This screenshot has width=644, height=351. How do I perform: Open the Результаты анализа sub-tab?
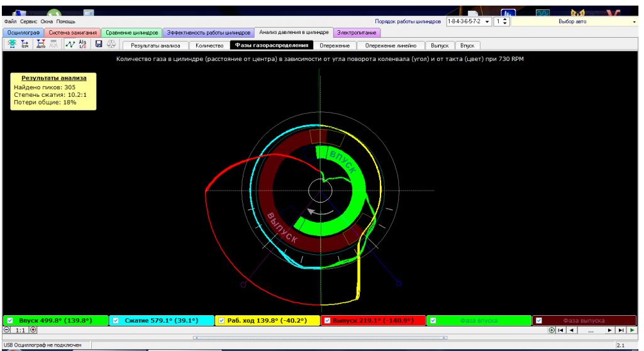click(x=155, y=46)
